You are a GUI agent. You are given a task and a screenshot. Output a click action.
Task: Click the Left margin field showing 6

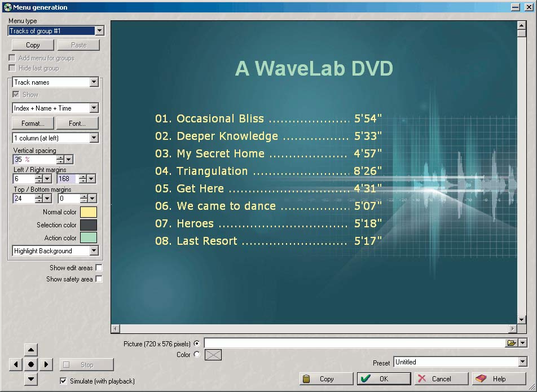click(x=24, y=179)
